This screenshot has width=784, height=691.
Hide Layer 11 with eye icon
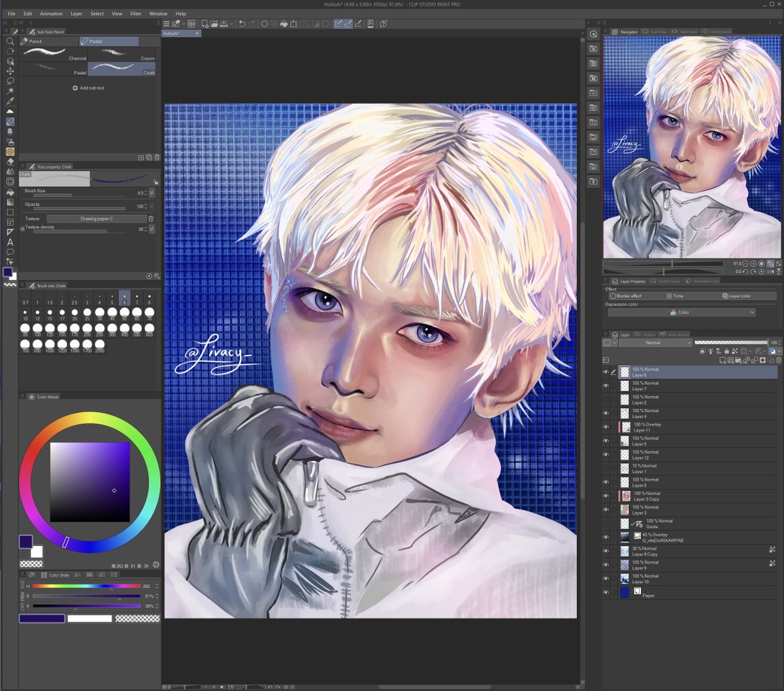[x=606, y=427]
